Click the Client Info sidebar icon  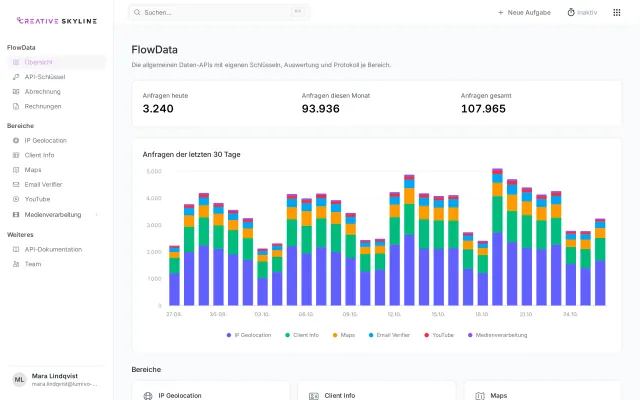point(16,155)
